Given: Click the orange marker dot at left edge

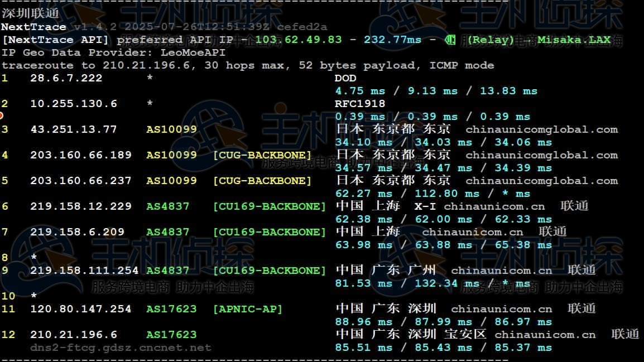Looking at the screenshot, I should [1, 115].
